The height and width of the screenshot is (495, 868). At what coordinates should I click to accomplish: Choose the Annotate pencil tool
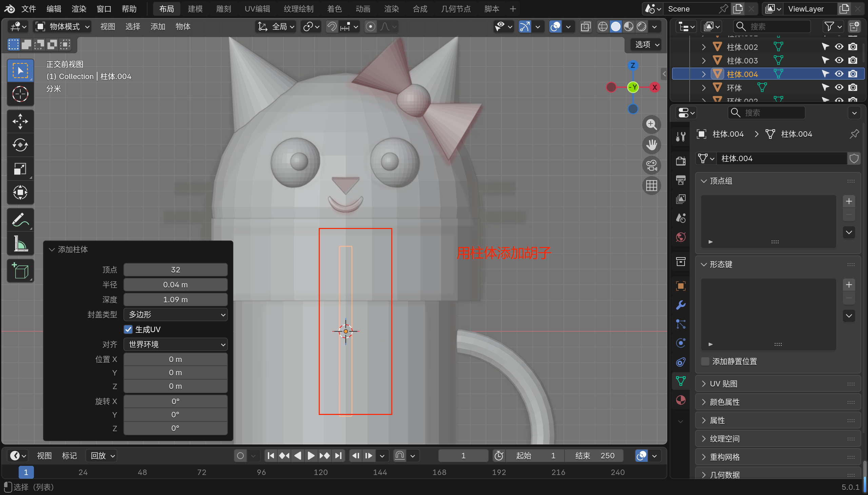coord(20,220)
